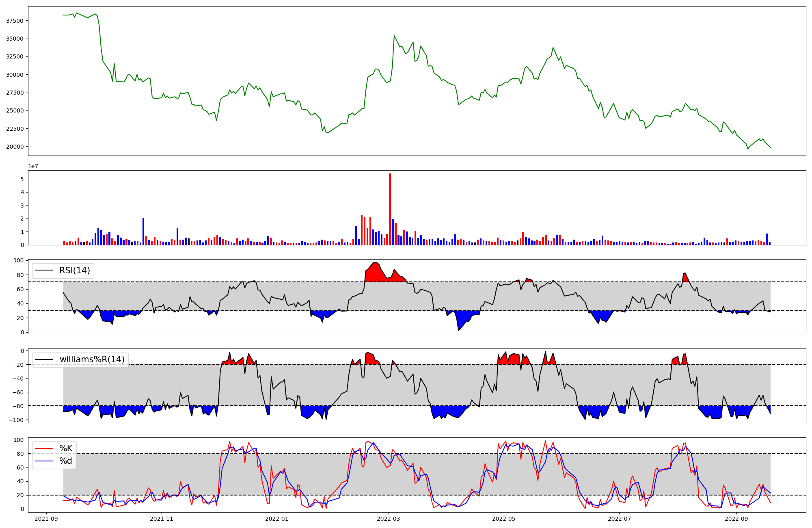Click the %d legend text
The image size is (812, 528).
coord(66,461)
